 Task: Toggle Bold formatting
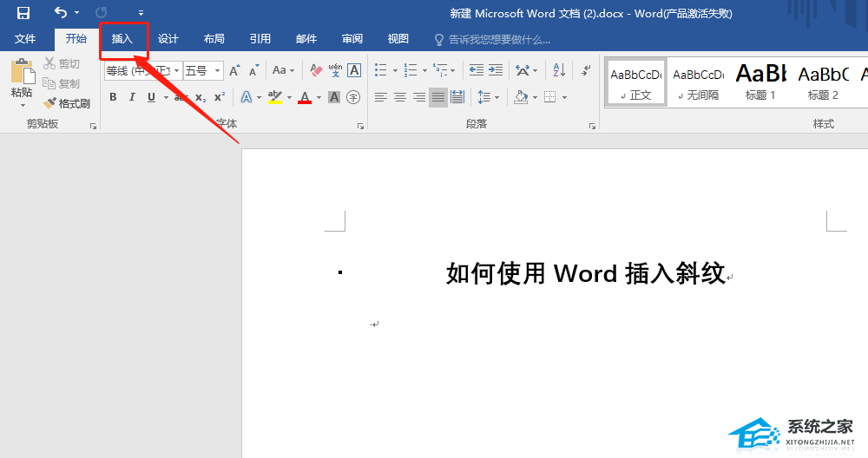pos(113,97)
